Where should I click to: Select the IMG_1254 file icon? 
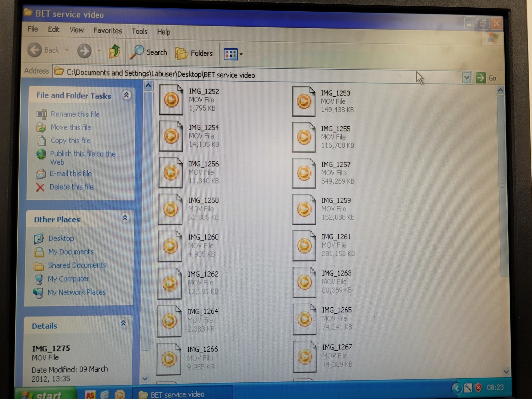click(x=171, y=136)
